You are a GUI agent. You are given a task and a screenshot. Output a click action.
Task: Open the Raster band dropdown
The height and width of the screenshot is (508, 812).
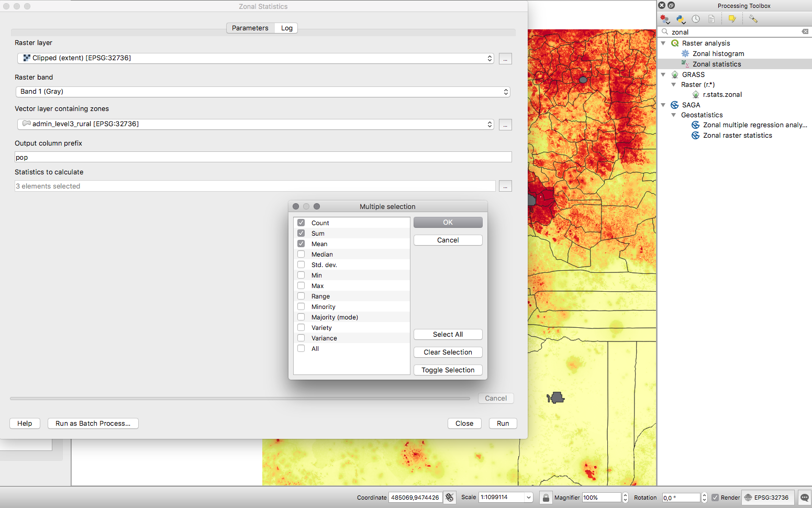click(x=263, y=92)
